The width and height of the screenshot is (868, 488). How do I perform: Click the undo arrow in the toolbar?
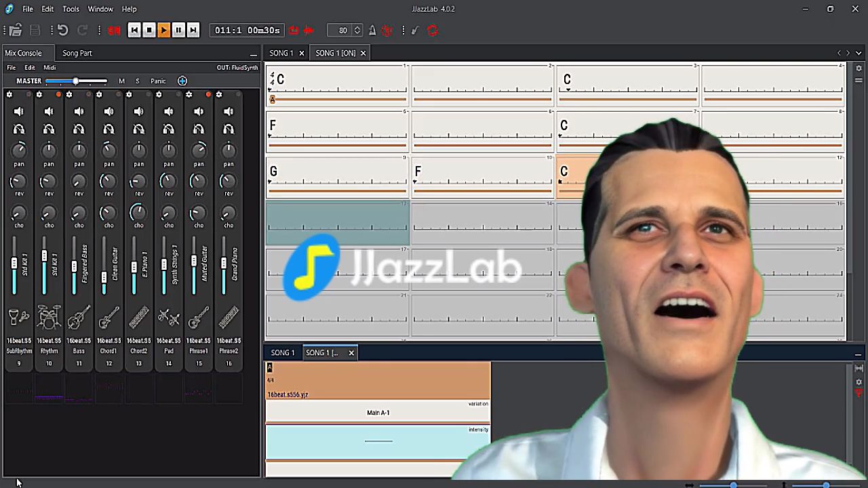tap(62, 30)
